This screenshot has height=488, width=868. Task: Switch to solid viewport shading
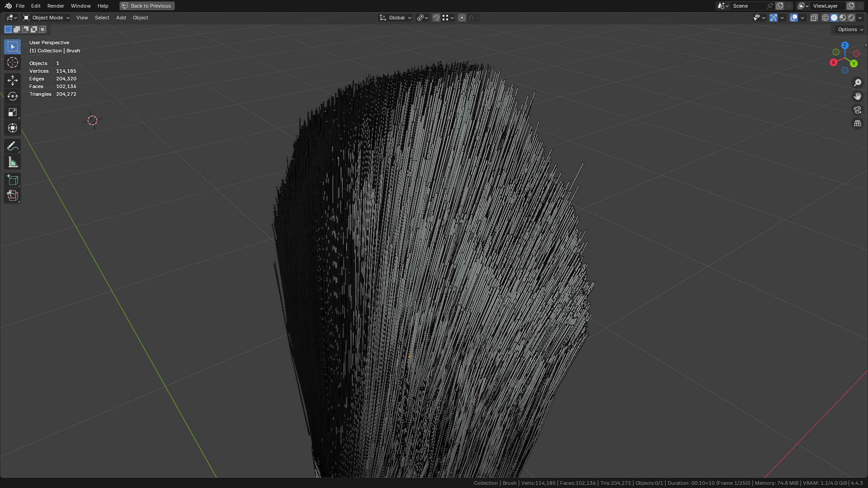834,18
